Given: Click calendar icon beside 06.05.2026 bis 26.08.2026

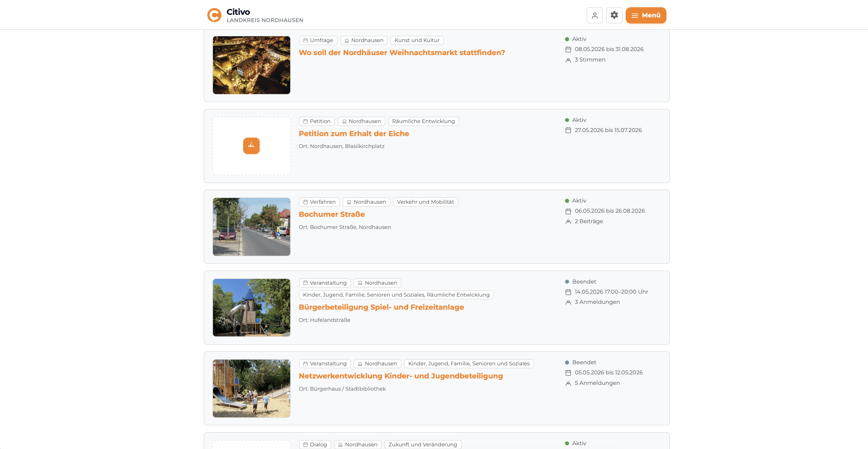Looking at the screenshot, I should tap(568, 211).
